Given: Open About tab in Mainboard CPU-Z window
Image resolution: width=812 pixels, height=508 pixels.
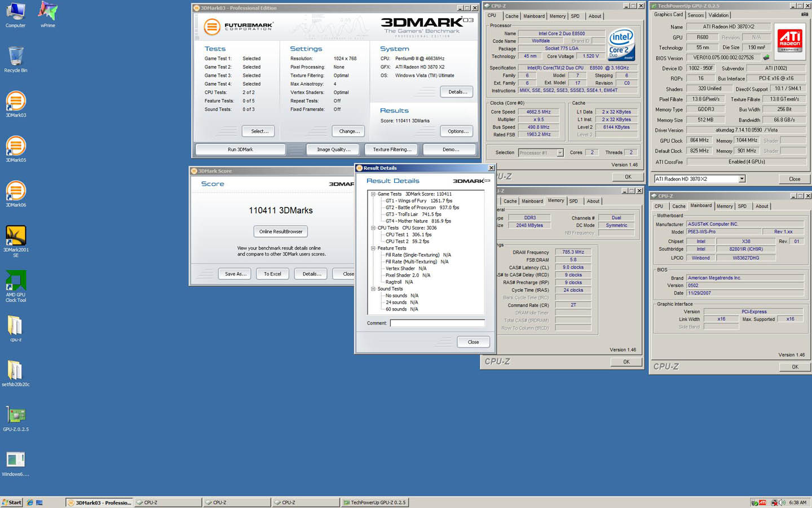Looking at the screenshot, I should click(762, 206).
